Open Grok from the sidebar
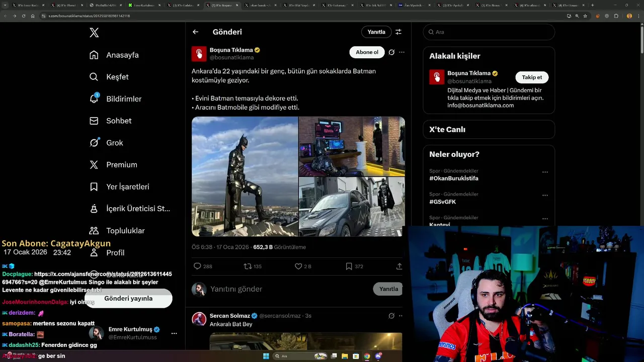The height and width of the screenshot is (362, 644). pos(106,143)
